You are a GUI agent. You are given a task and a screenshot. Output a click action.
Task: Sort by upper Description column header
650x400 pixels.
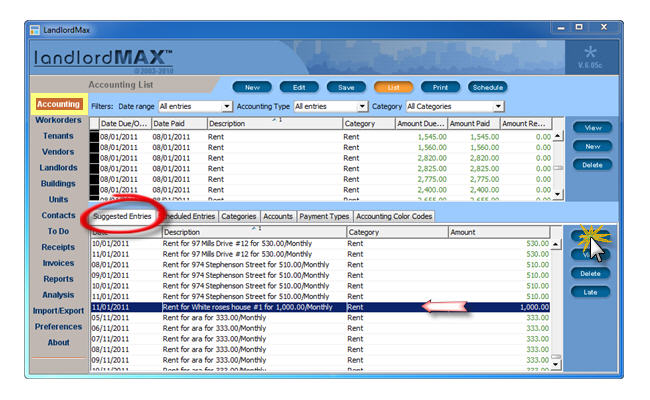(274, 124)
